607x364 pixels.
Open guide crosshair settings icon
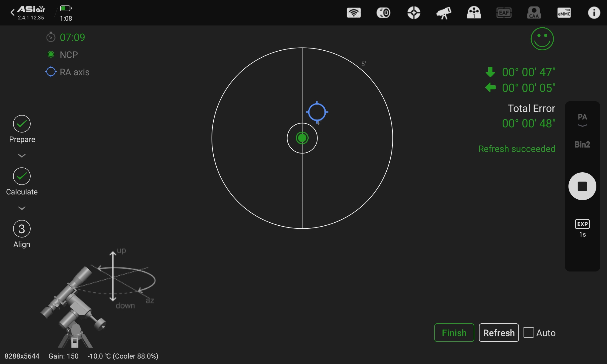(x=414, y=13)
